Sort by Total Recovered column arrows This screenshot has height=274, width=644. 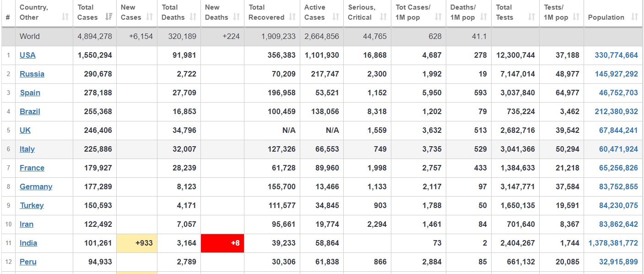(x=292, y=17)
